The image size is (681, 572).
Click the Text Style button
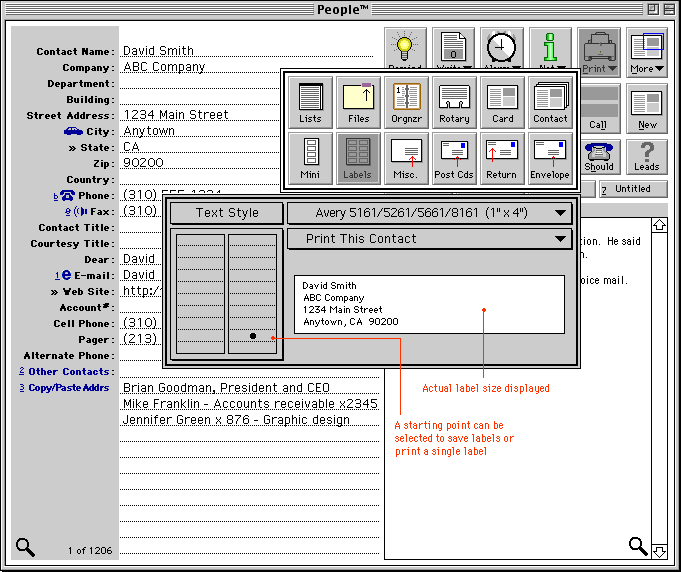pyautogui.click(x=227, y=213)
